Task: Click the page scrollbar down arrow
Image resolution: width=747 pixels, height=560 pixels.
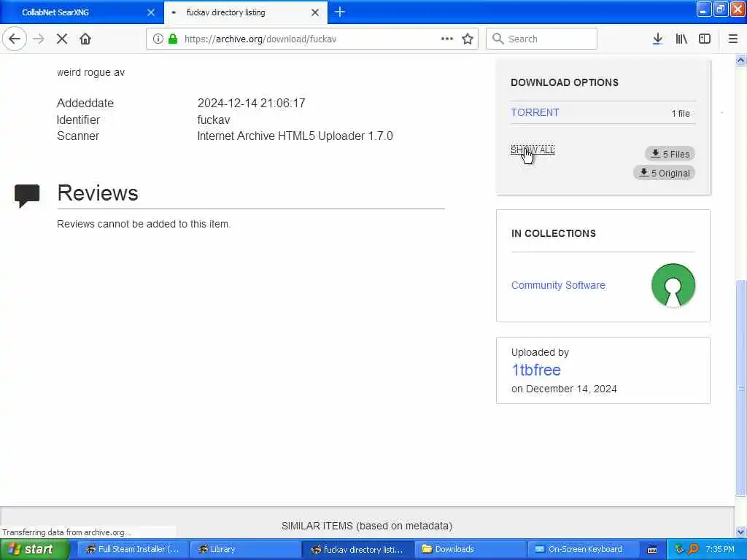Action: coord(740,532)
